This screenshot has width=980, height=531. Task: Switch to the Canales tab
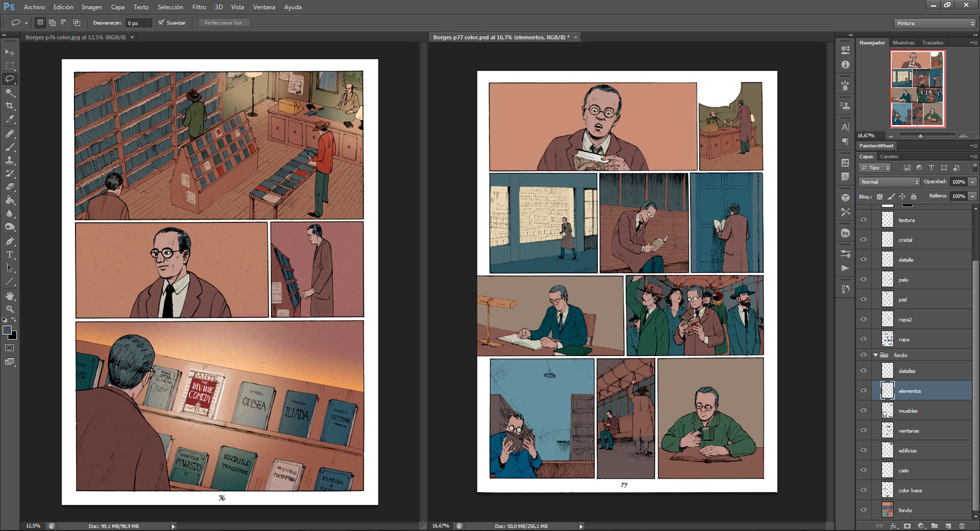pos(889,156)
